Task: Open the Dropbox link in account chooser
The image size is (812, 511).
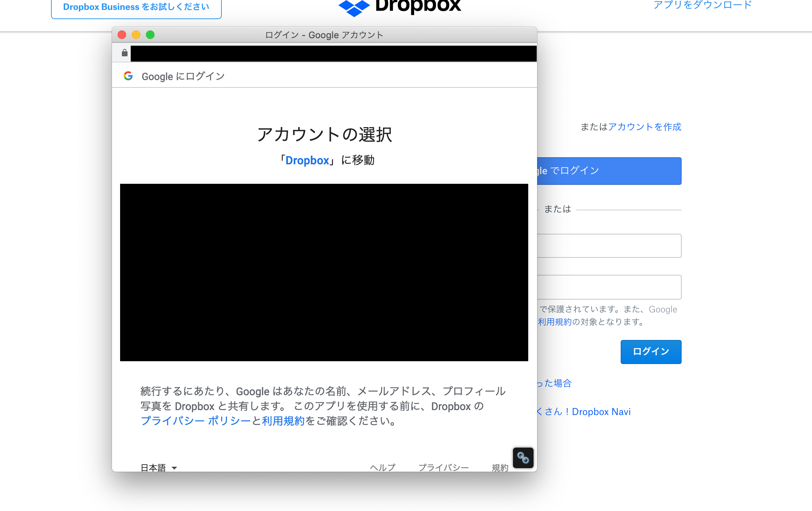Action: 307,160
